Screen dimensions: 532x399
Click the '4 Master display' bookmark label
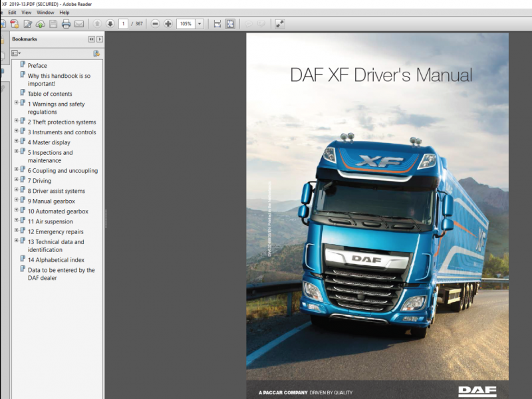click(49, 142)
